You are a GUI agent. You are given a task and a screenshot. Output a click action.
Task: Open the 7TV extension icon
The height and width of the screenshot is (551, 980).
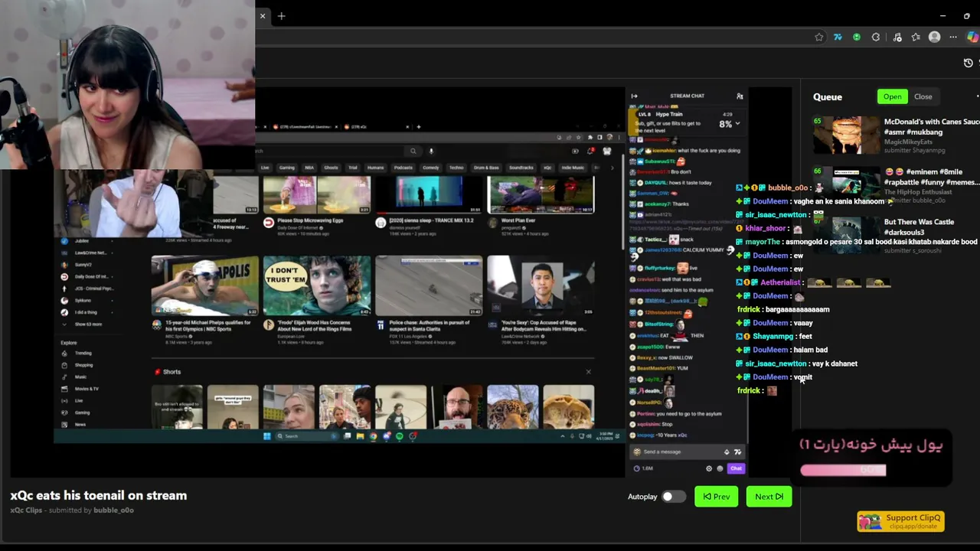pyautogui.click(x=838, y=37)
